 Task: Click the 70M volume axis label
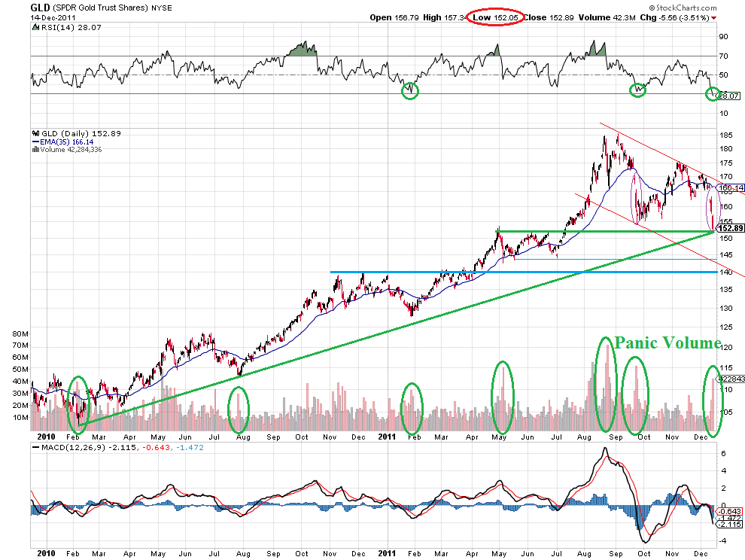click(x=20, y=345)
